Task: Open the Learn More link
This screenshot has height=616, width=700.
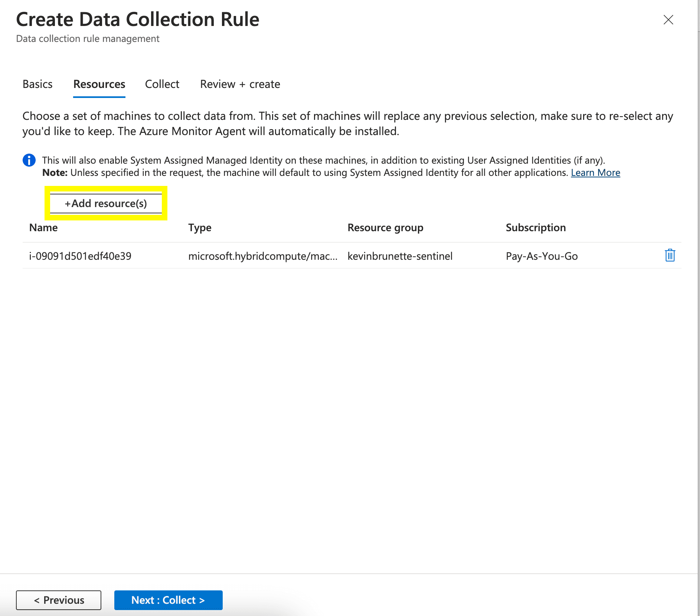Action: click(595, 173)
